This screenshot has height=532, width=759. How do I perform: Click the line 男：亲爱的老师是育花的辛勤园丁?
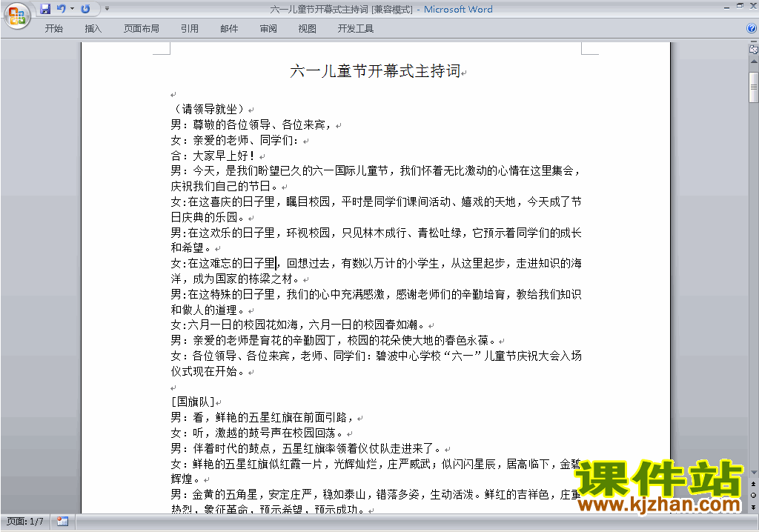(x=334, y=340)
